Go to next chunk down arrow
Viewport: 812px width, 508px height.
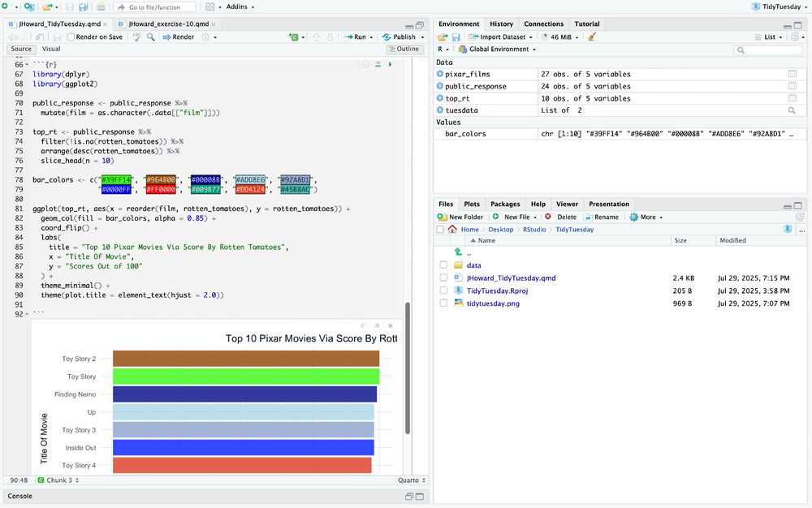pos(330,37)
